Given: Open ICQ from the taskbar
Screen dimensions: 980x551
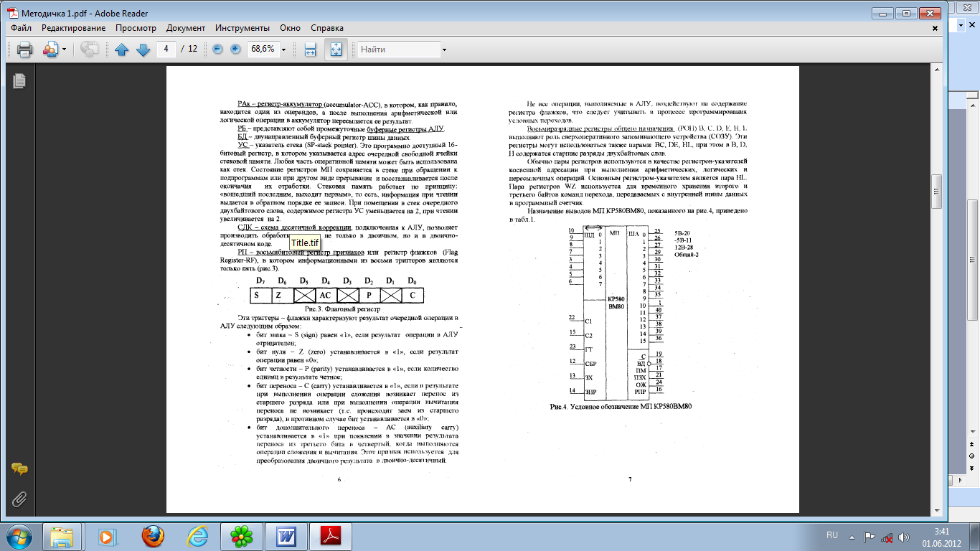Looking at the screenshot, I should 241,535.
